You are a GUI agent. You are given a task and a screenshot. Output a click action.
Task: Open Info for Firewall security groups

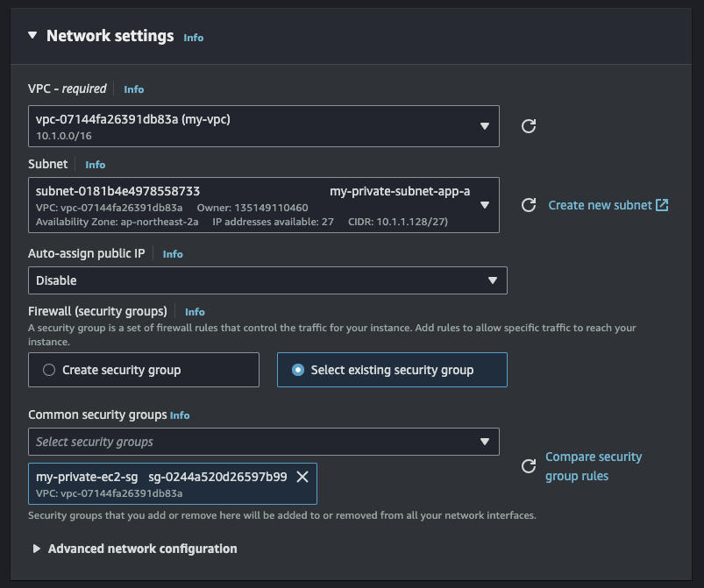click(195, 312)
